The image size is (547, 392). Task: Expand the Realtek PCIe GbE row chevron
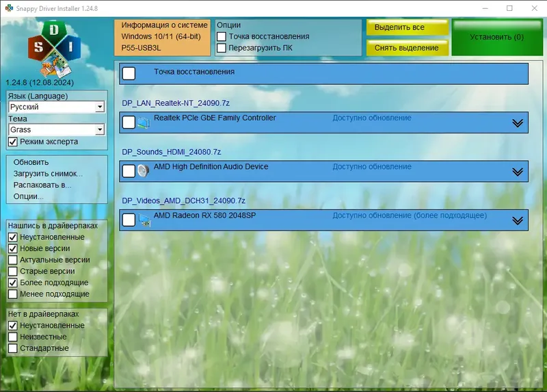pos(518,123)
